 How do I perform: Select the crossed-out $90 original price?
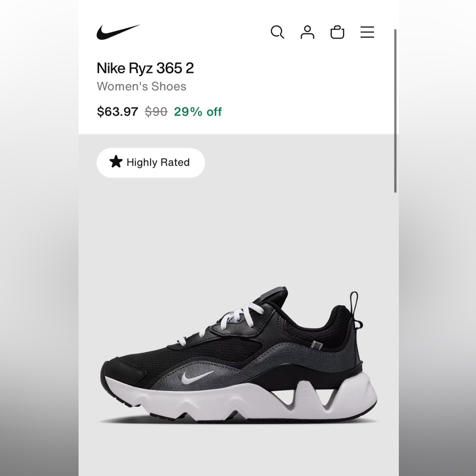(155, 111)
